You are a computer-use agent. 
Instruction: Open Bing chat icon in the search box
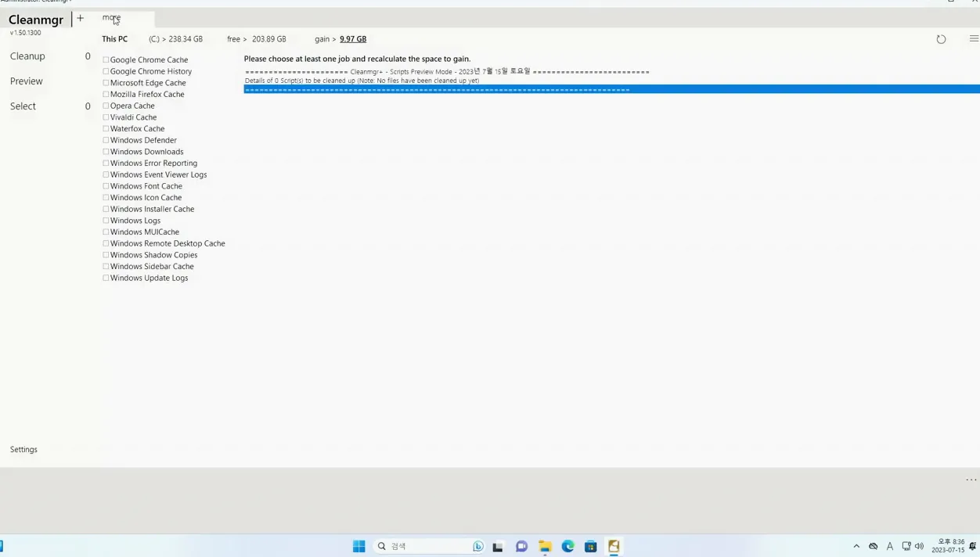point(477,546)
